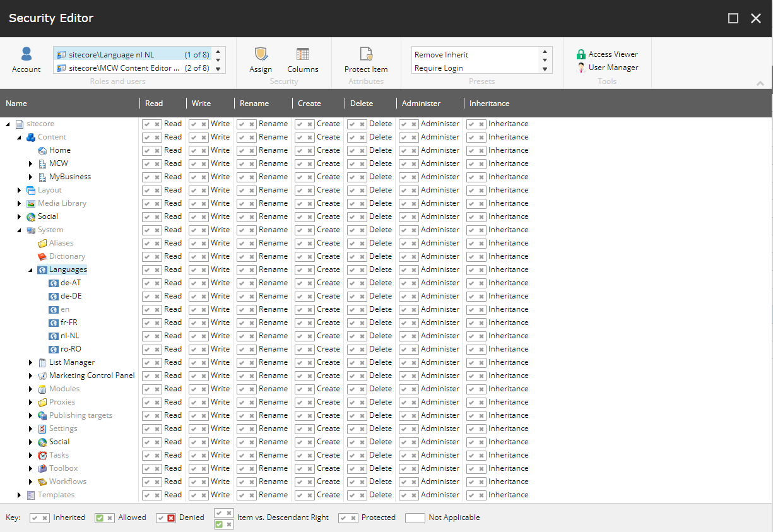The width and height of the screenshot is (773, 532).
Task: Select sitecore\MCW Content Editor role
Action: click(x=133, y=68)
